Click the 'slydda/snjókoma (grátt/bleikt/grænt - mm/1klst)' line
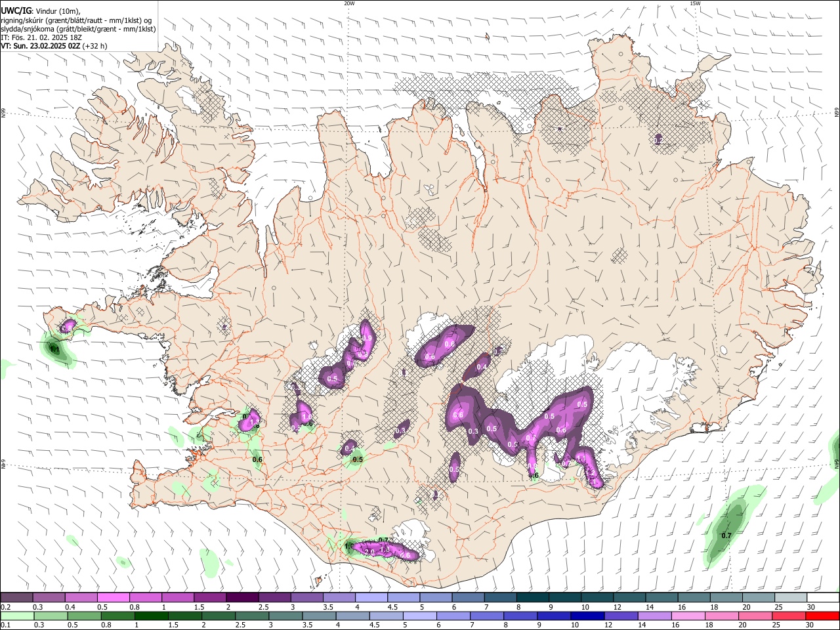 coord(78,29)
